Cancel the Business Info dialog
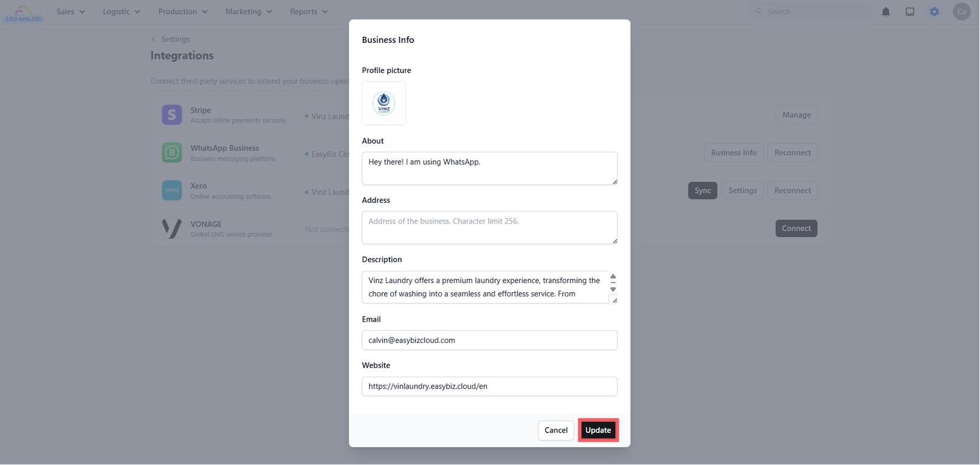This screenshot has width=980, height=465. tap(556, 430)
